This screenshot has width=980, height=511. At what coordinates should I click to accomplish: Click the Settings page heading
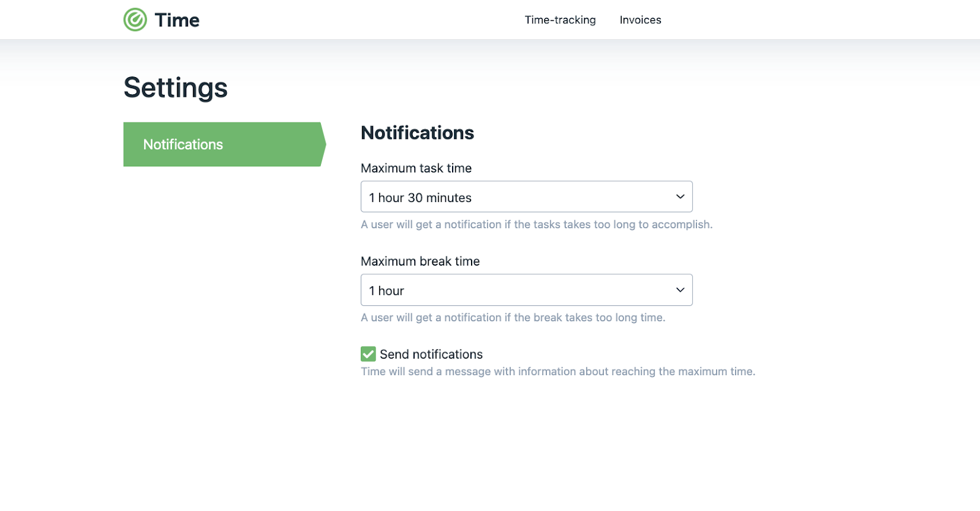pos(176,88)
